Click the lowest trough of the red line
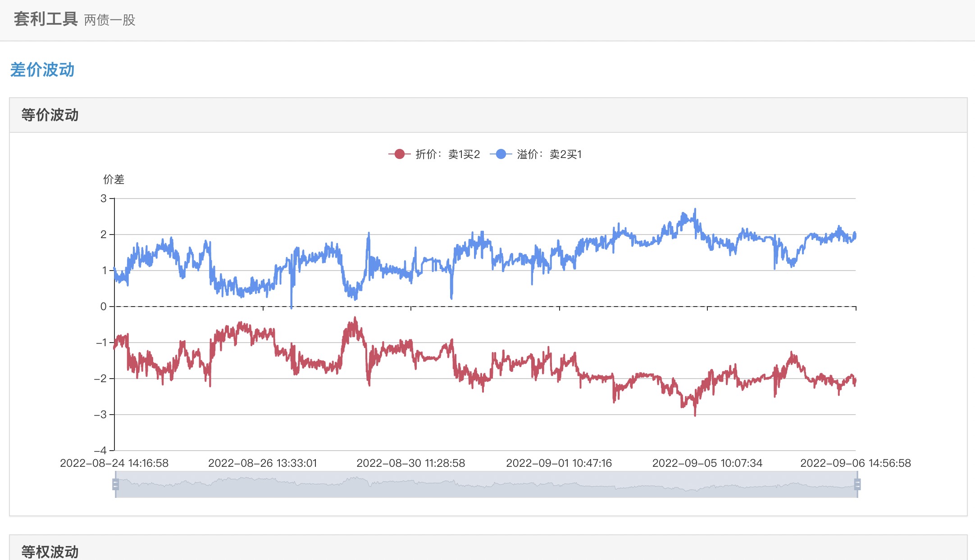975x560 pixels. tap(695, 415)
